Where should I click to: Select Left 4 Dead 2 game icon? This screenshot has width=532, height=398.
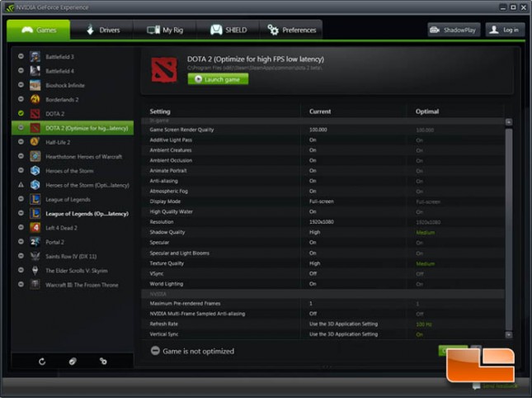pyautogui.click(x=35, y=228)
